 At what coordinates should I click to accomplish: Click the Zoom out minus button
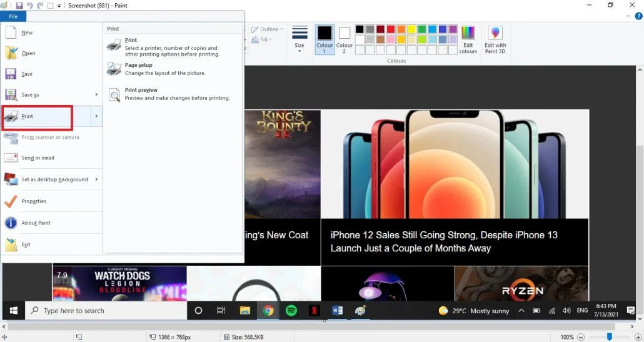pyautogui.click(x=581, y=337)
